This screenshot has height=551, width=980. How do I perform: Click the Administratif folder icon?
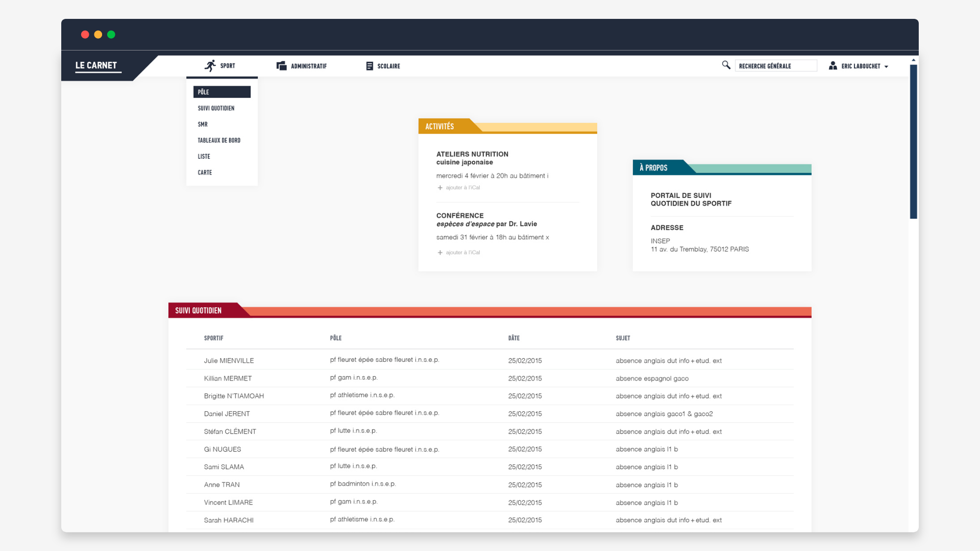point(281,66)
